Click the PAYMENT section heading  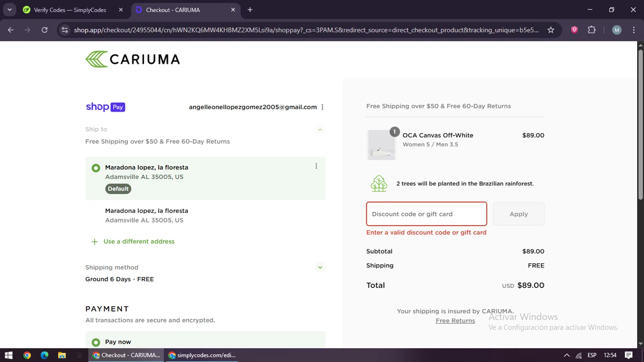(x=107, y=309)
